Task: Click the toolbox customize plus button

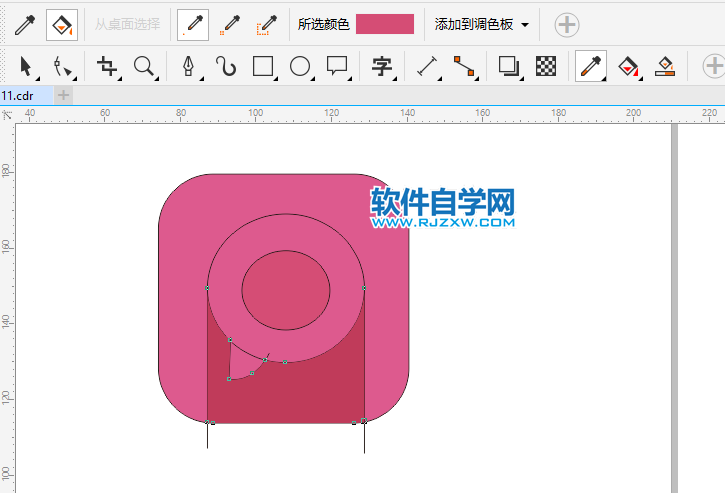Action: 714,66
